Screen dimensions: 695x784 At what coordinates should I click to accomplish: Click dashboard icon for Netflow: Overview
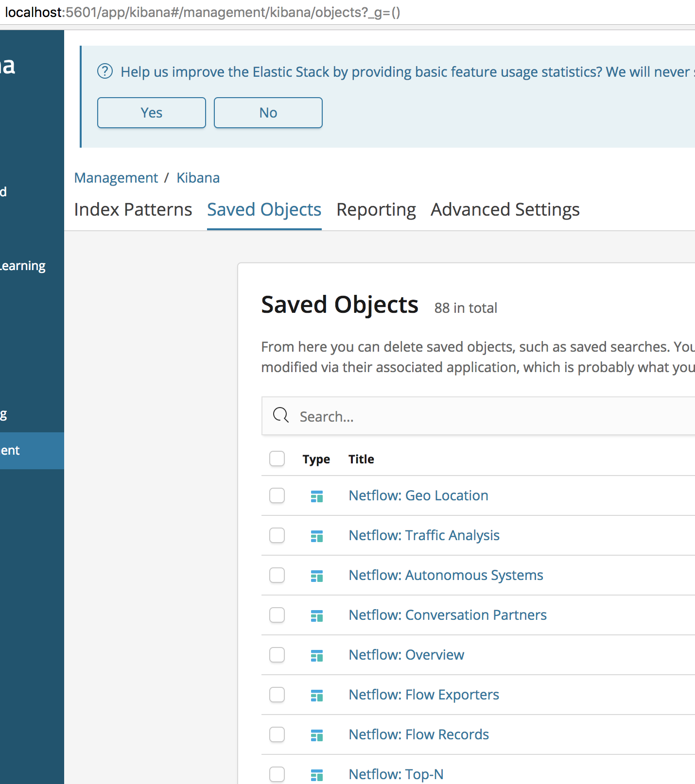(x=317, y=655)
